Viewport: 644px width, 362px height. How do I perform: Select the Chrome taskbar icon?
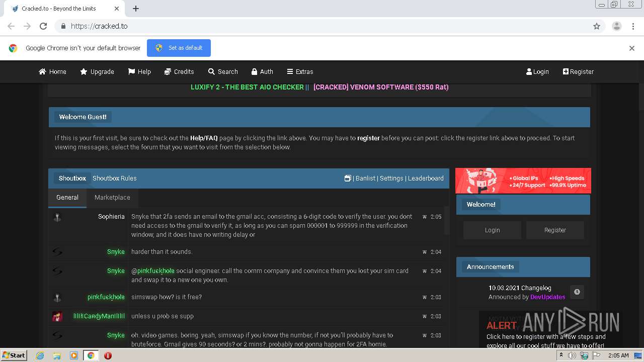click(91, 355)
